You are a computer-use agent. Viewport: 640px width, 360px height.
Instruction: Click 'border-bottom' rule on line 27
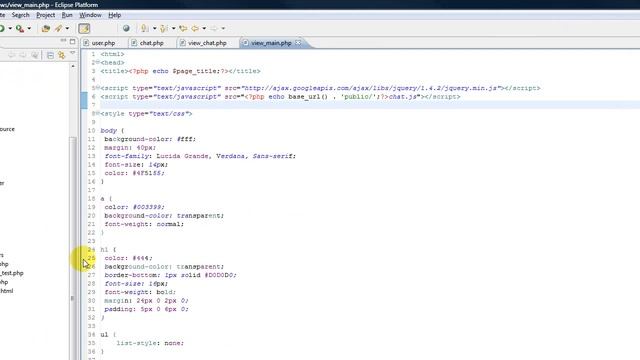171,275
